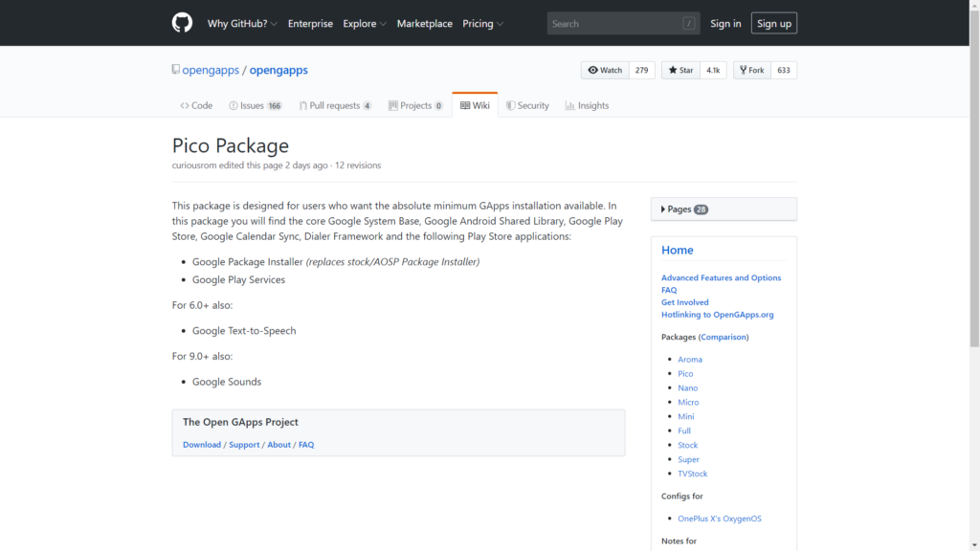Open the Micro package page
The image size is (980, 551).
688,403
